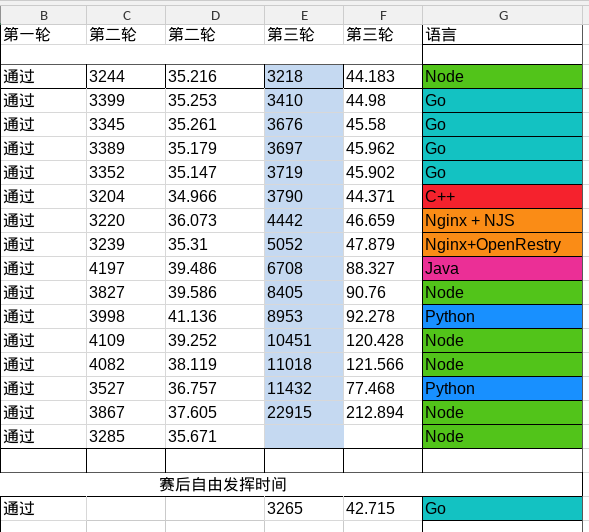Click the cell containing 212.894
Image resolution: width=589 pixels, height=532 pixels.
383,413
